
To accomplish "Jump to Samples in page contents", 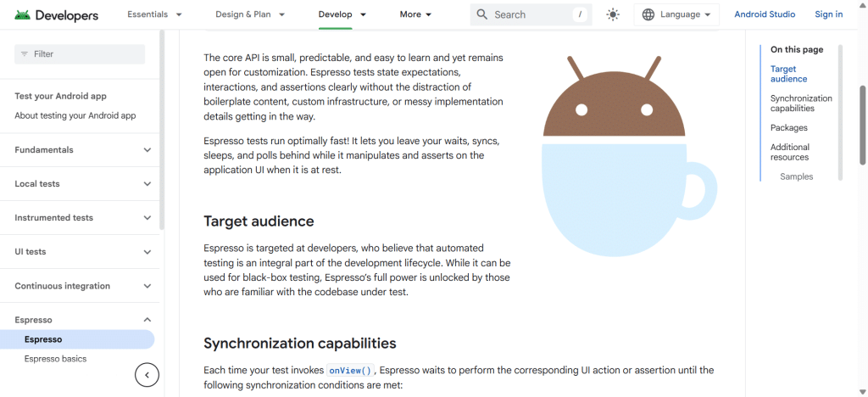I will pyautogui.click(x=797, y=176).
